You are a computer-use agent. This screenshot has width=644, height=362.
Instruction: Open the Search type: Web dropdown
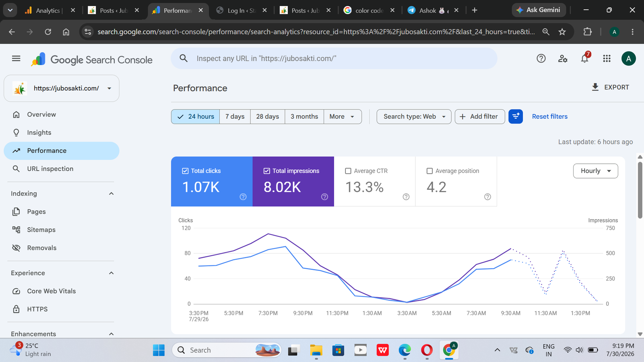[x=414, y=117]
